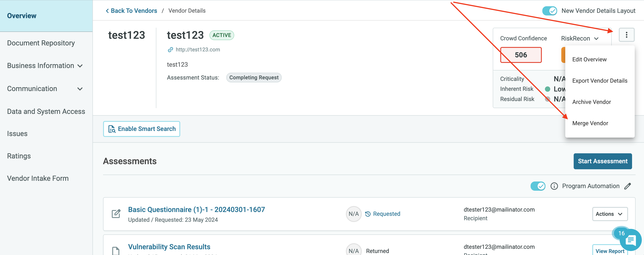
Task: Choose Merge Vendor from the menu
Action: point(590,123)
